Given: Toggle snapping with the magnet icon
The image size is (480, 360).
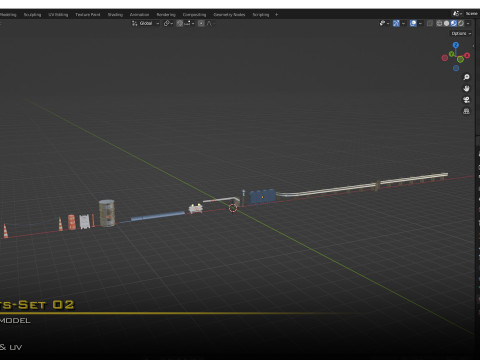Looking at the screenshot, I should click(x=180, y=23).
